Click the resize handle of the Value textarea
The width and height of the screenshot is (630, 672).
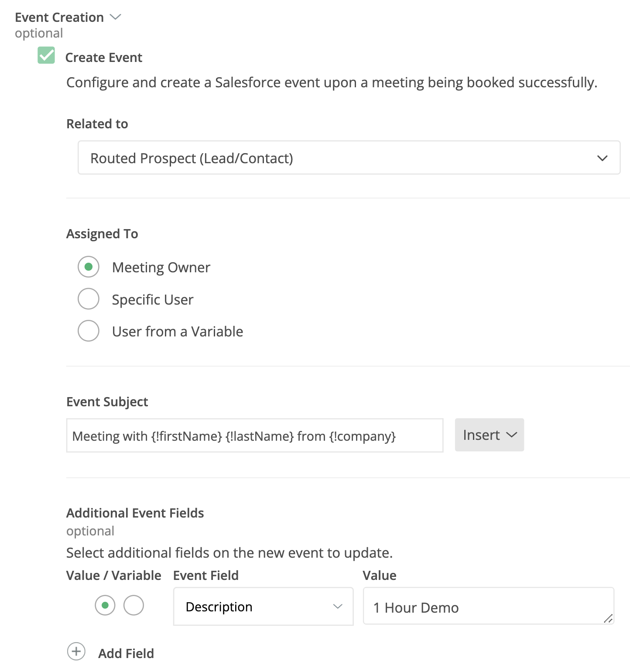pyautogui.click(x=608, y=618)
